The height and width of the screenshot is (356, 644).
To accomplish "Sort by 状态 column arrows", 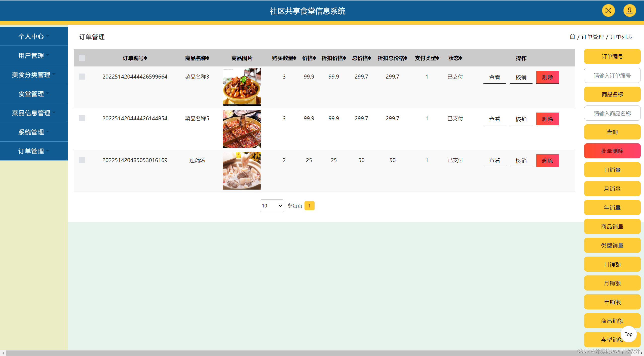I will pos(461,58).
